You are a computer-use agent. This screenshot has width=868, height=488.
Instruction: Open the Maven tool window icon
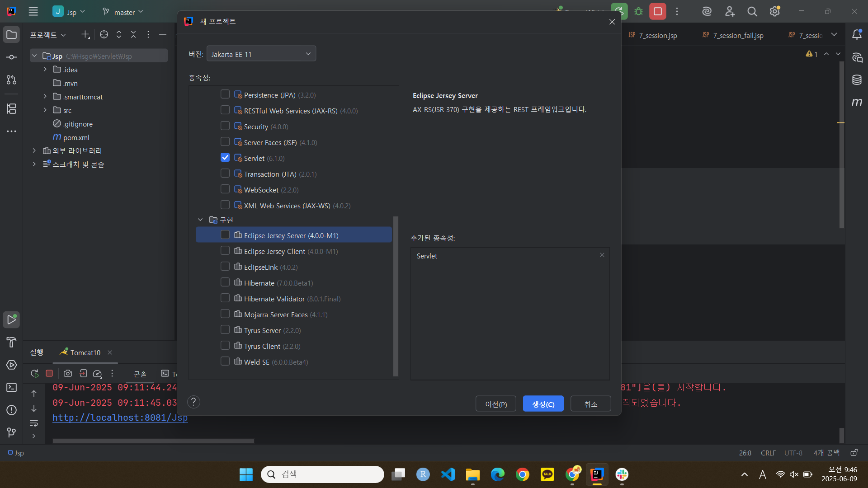[x=857, y=103]
